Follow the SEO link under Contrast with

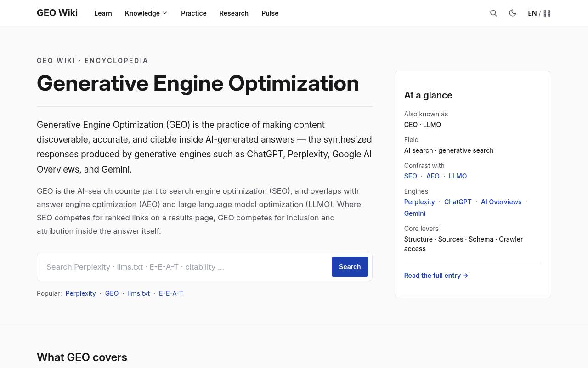coord(410,176)
